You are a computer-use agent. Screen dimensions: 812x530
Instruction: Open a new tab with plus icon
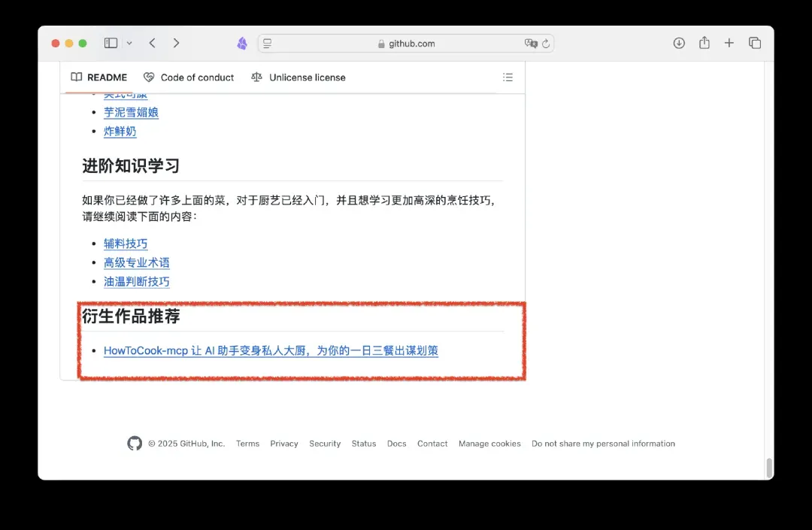pos(729,43)
